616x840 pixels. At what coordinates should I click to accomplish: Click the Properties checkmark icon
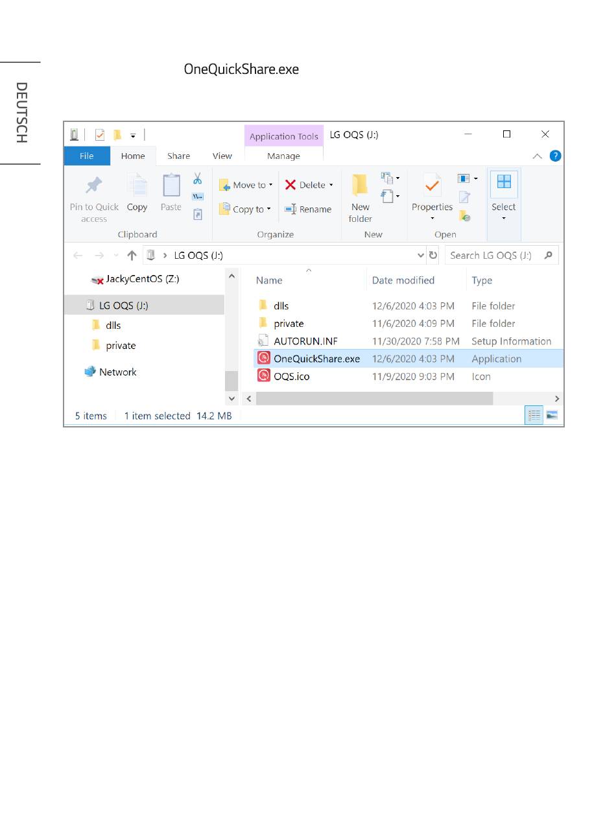(x=432, y=186)
